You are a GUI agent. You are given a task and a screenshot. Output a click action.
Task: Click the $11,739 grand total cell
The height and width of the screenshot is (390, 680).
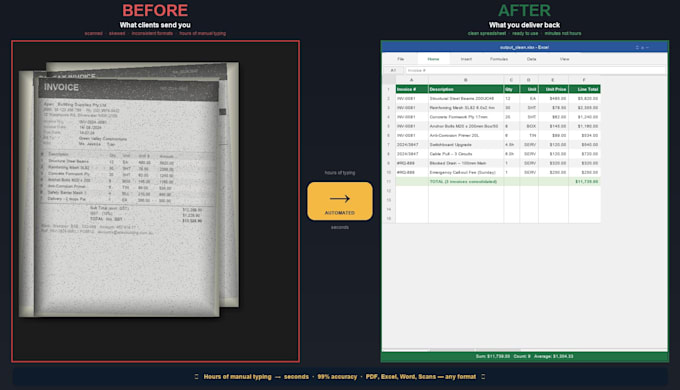pyautogui.click(x=584, y=181)
